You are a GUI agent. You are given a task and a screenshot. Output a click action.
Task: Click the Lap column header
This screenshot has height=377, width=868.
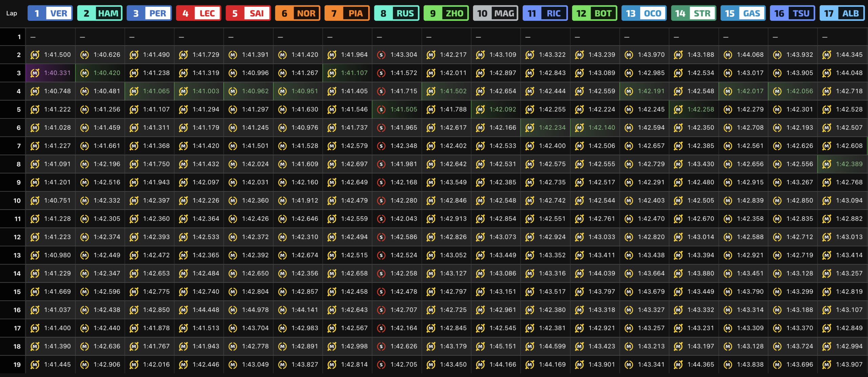click(x=12, y=14)
